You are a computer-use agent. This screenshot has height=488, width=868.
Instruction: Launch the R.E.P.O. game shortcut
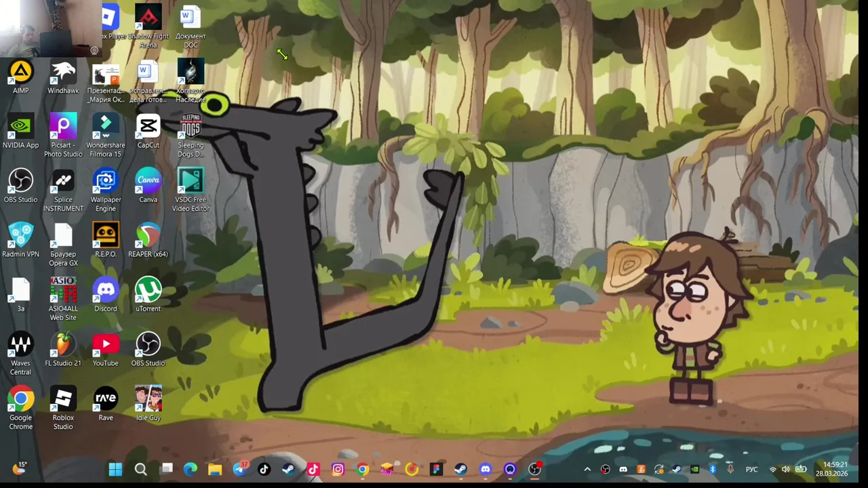coord(106,241)
